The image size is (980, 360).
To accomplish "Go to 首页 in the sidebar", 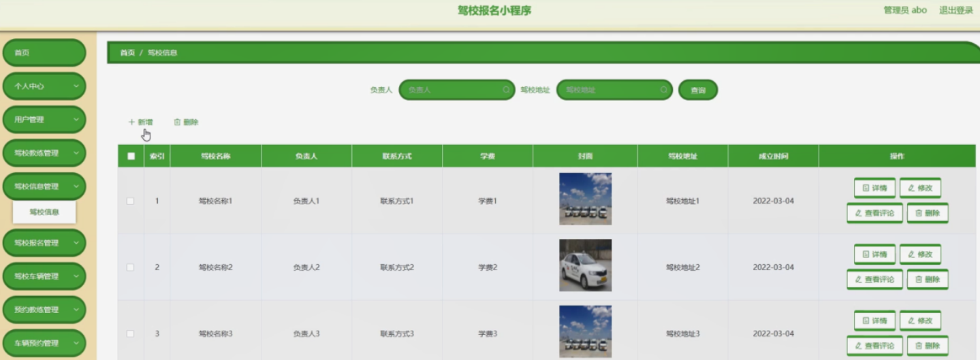I will tap(45, 53).
